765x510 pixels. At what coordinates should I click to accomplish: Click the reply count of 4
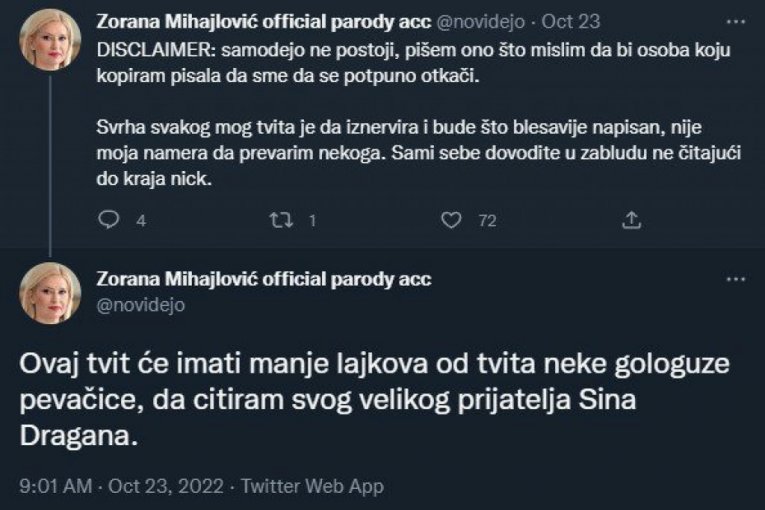(x=141, y=221)
